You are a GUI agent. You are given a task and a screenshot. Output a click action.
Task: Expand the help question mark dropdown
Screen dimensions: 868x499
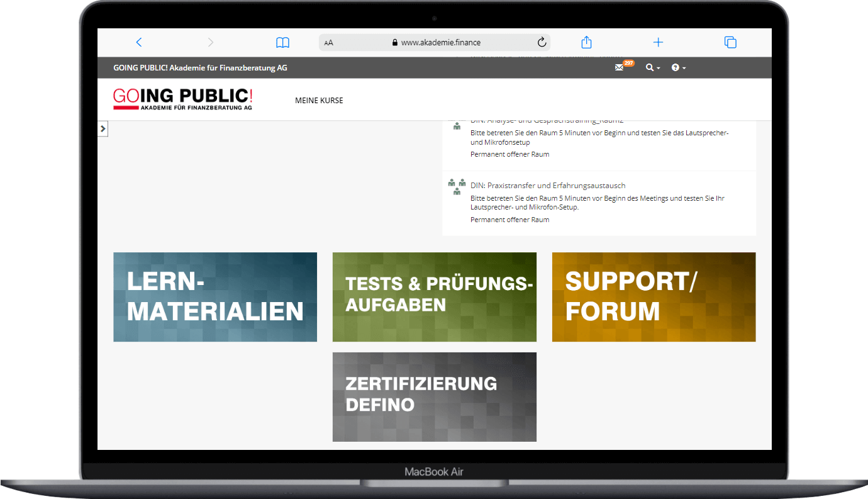pos(678,67)
